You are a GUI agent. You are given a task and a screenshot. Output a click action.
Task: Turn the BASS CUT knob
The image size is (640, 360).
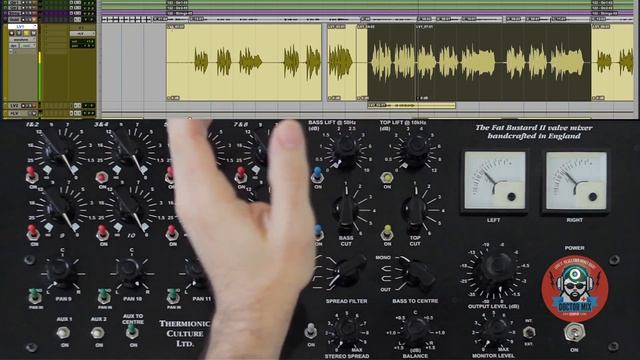[x=346, y=209]
